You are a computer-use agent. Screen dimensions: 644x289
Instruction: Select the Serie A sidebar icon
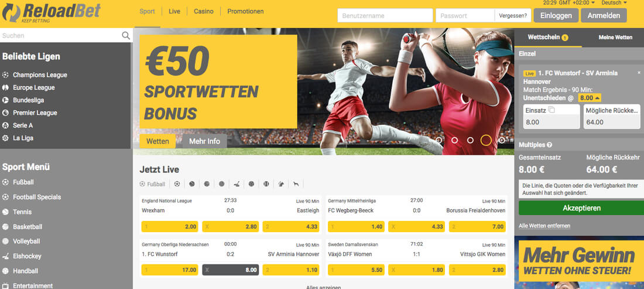pos(5,125)
